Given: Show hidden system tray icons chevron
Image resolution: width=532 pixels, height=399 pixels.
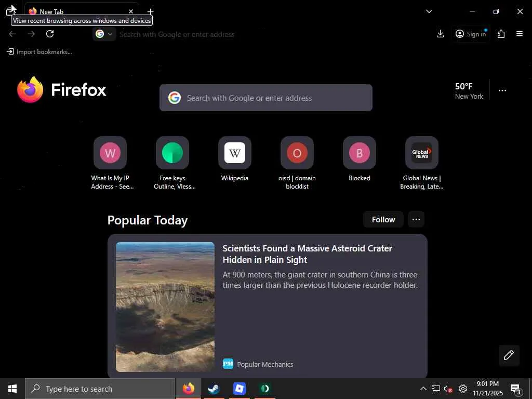Looking at the screenshot, I should (x=423, y=389).
